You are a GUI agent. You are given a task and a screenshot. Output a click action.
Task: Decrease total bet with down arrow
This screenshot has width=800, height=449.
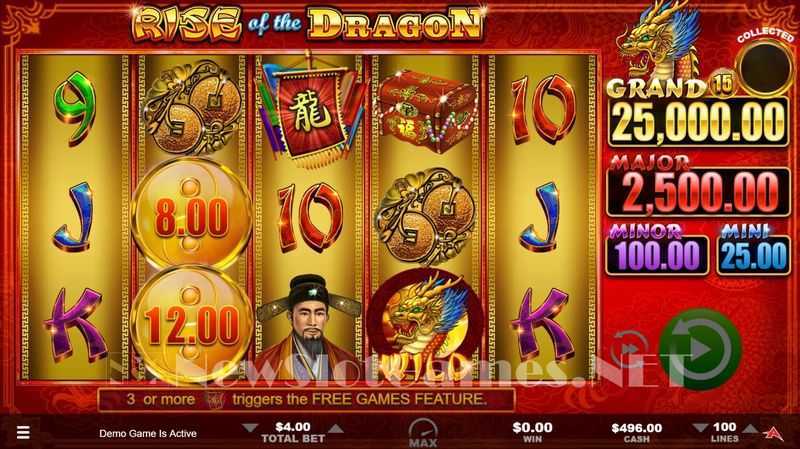pos(249,428)
